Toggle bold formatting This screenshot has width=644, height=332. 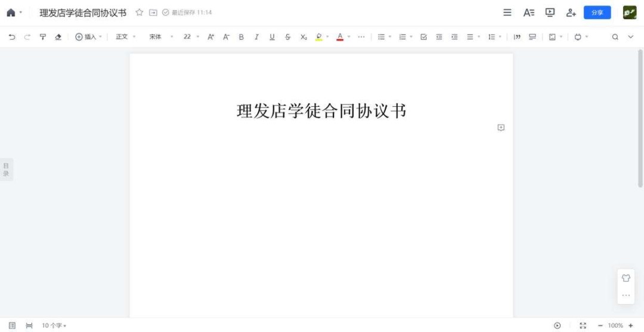[x=241, y=37]
